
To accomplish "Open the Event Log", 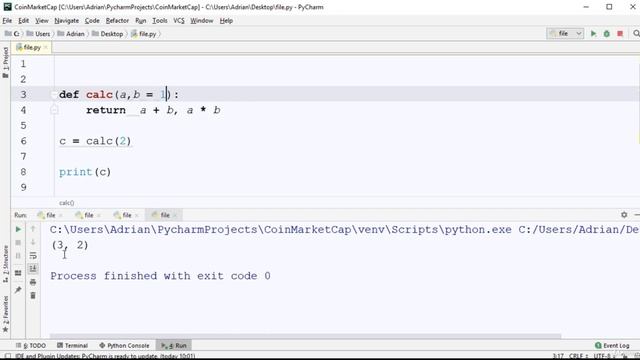I will [612, 345].
